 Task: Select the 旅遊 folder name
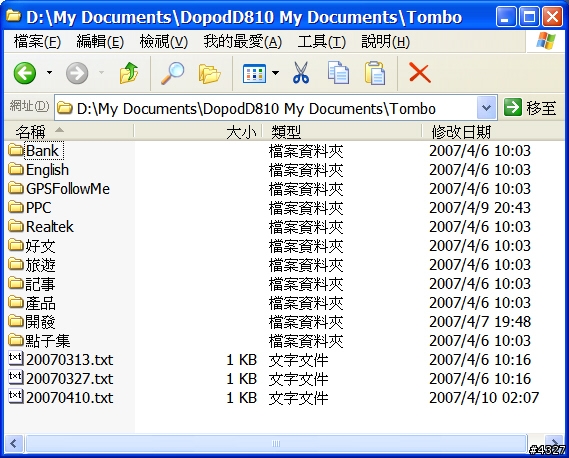(x=40, y=265)
